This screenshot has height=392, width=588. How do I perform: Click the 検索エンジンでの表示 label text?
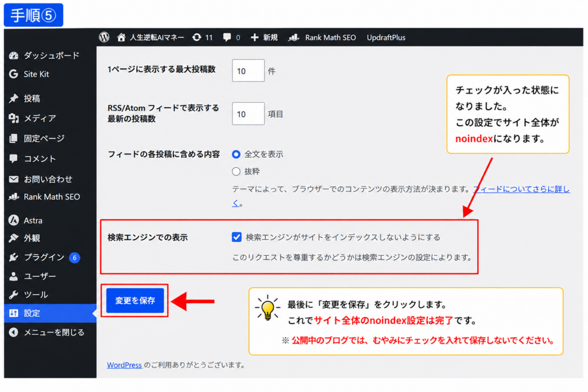click(x=148, y=237)
